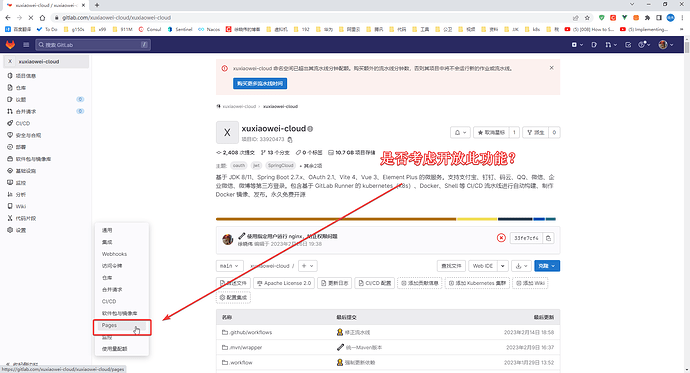Click the blue buy more pipeline minutes button
Screen dimensions: 690x373
[x=260, y=84]
